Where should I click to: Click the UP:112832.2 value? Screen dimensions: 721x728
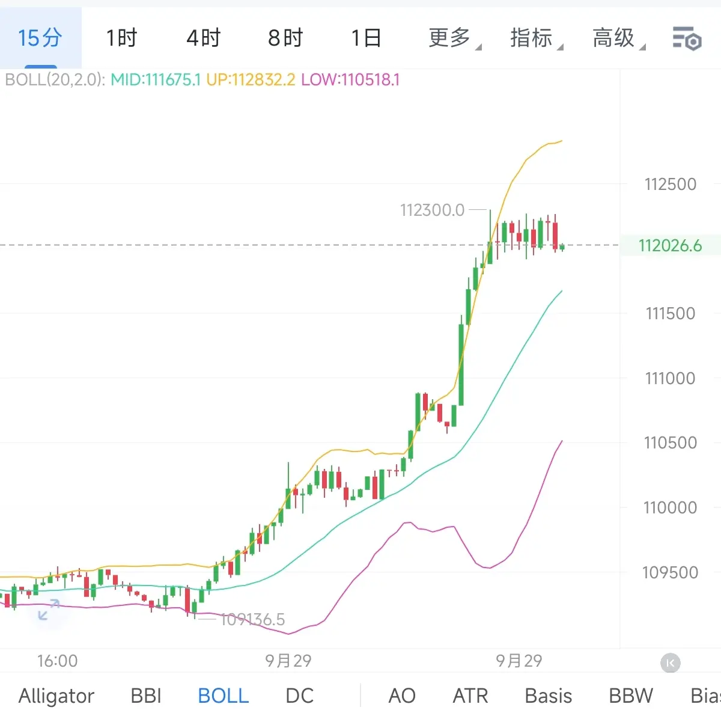tap(251, 79)
